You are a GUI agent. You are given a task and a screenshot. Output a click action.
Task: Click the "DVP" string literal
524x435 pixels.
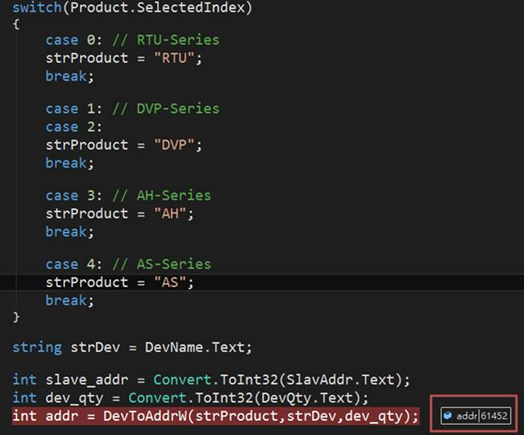pyautogui.click(x=174, y=145)
